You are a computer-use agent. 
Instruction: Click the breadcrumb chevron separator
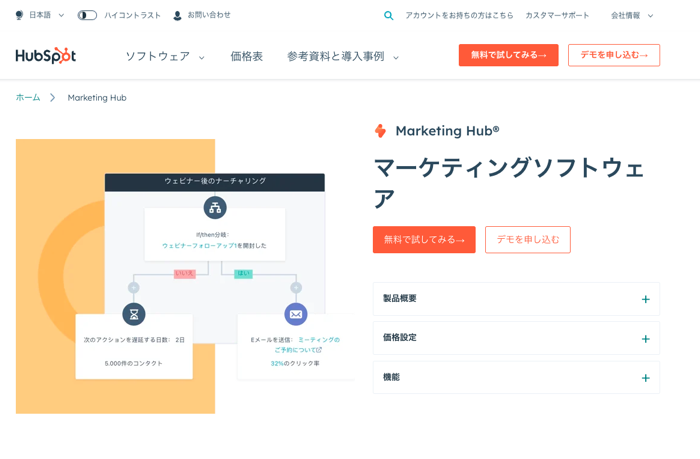coord(53,97)
